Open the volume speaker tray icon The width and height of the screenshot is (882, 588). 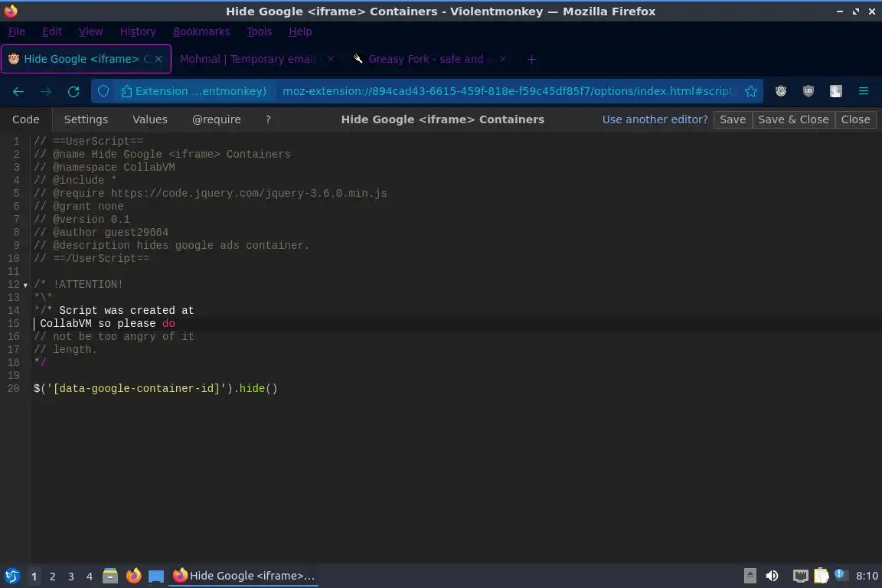(773, 576)
